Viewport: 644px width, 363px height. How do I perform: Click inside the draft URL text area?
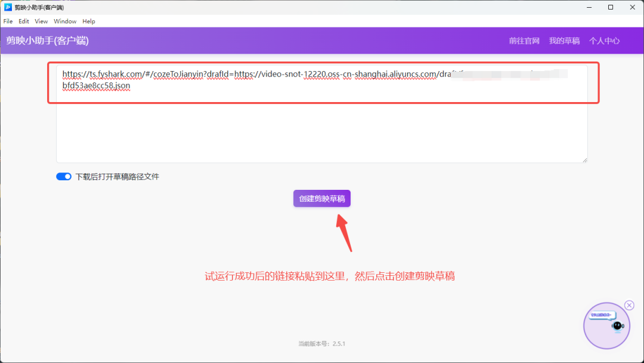(x=322, y=114)
